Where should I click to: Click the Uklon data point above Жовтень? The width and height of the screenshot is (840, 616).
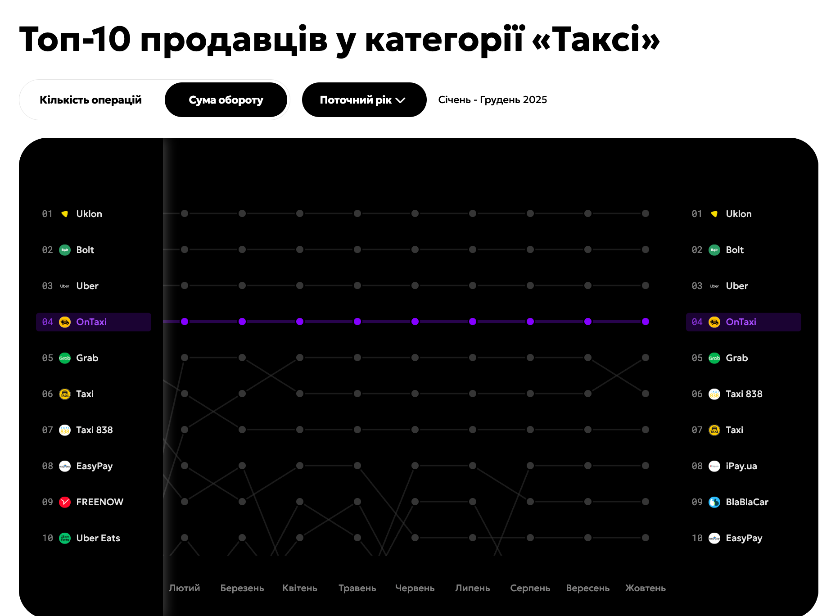point(646,213)
